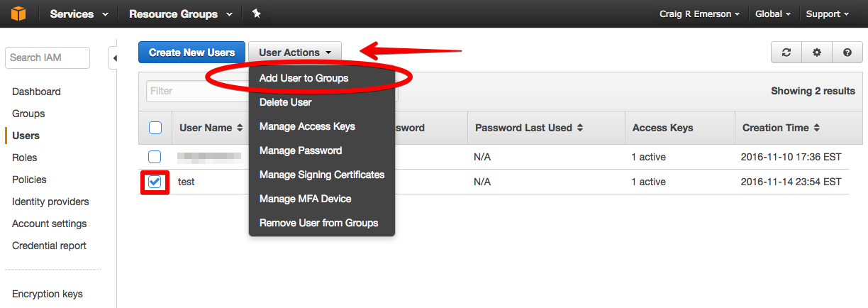The image size is (868, 308).
Task: Open the settings gear icon
Action: [x=817, y=53]
